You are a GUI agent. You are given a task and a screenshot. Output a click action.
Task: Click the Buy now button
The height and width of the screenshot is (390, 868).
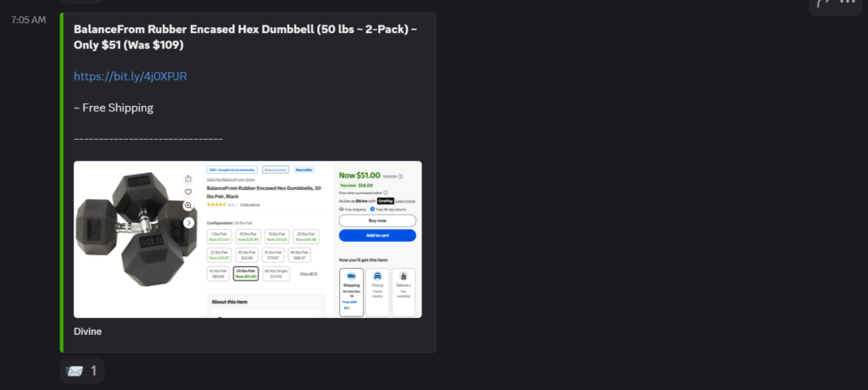point(377,220)
